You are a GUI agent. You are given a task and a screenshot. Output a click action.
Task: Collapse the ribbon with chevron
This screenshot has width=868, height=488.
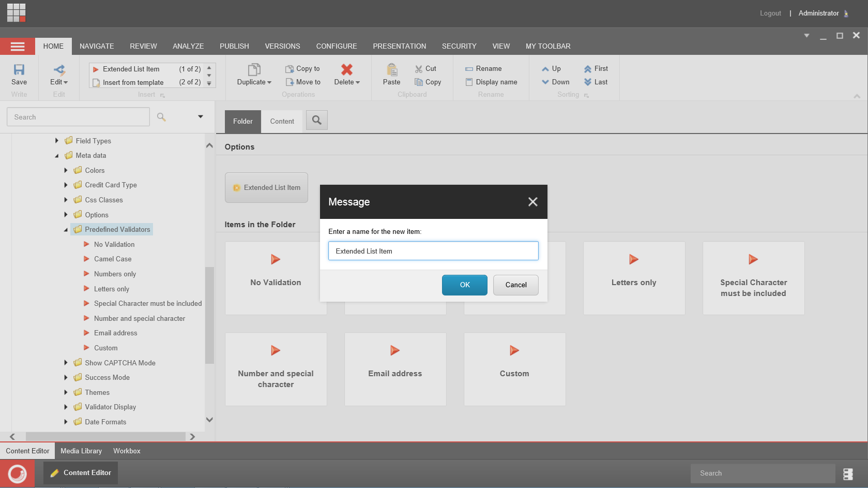857,96
